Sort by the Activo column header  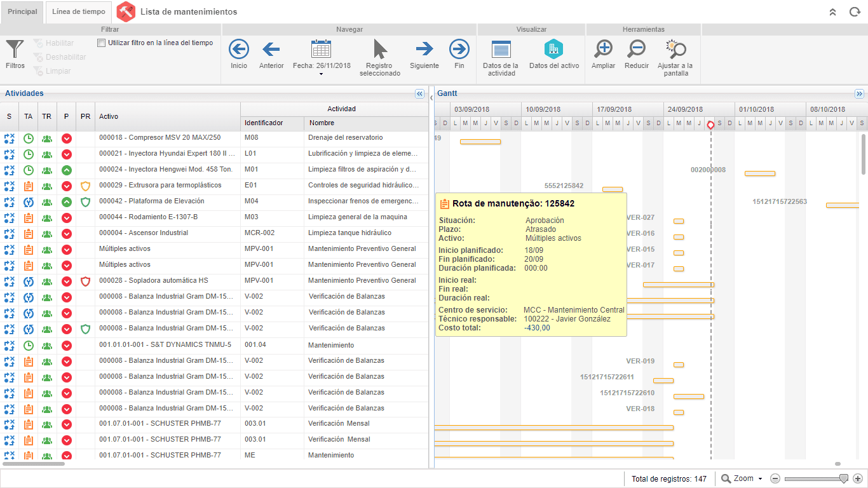(168, 116)
